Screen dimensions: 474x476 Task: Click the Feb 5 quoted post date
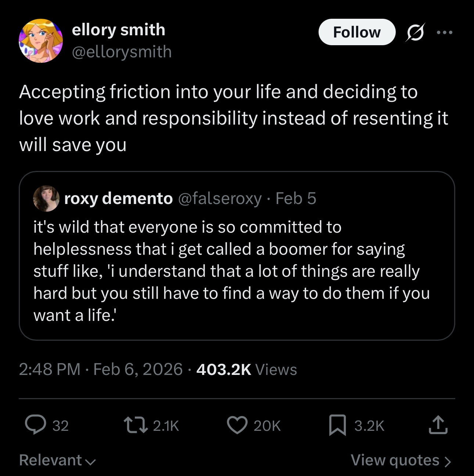pyautogui.click(x=296, y=198)
